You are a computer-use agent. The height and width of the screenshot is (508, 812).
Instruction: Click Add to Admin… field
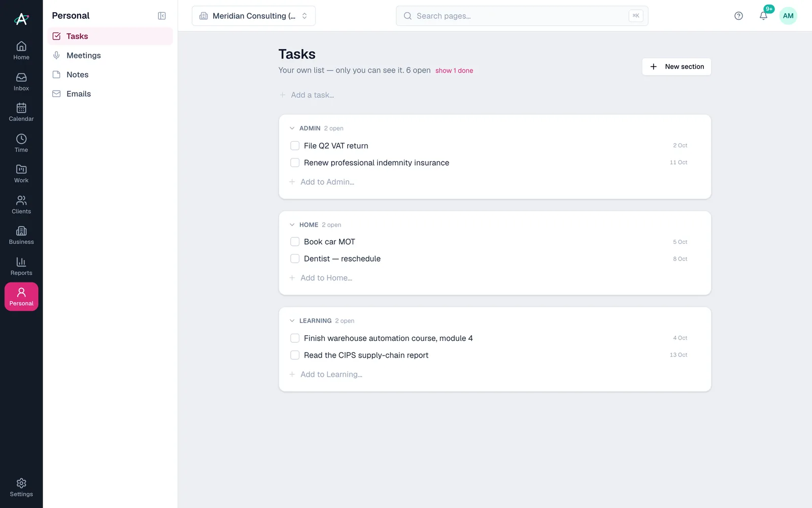click(x=327, y=182)
